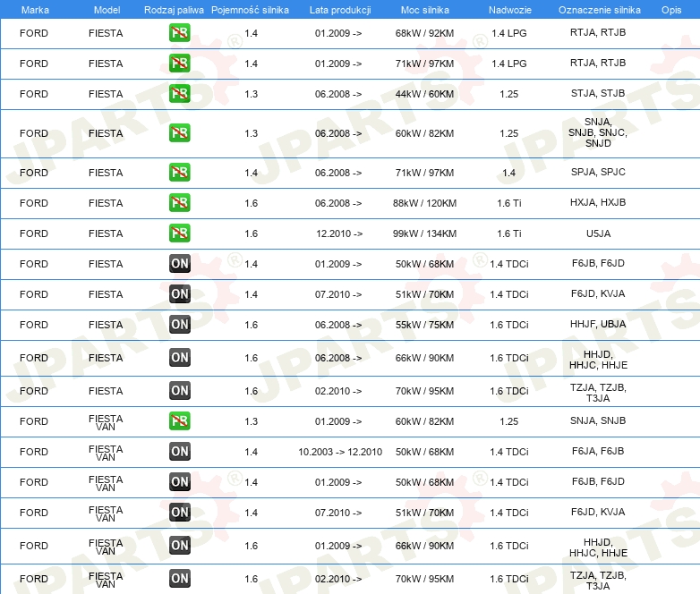This screenshot has height=594, width=700.
Task: Click petrol icon in 68kW / 92KM row
Action: (x=179, y=33)
